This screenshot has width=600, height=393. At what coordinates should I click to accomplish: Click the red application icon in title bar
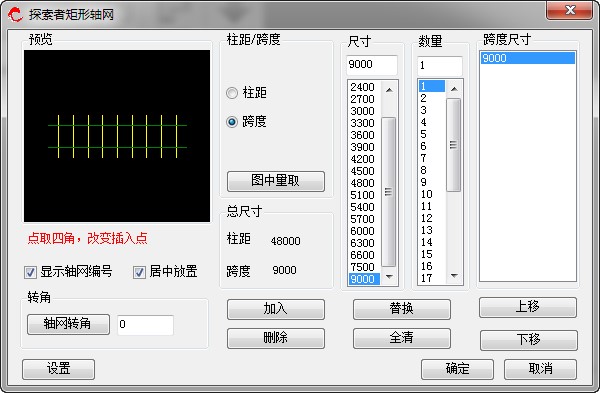[15, 15]
